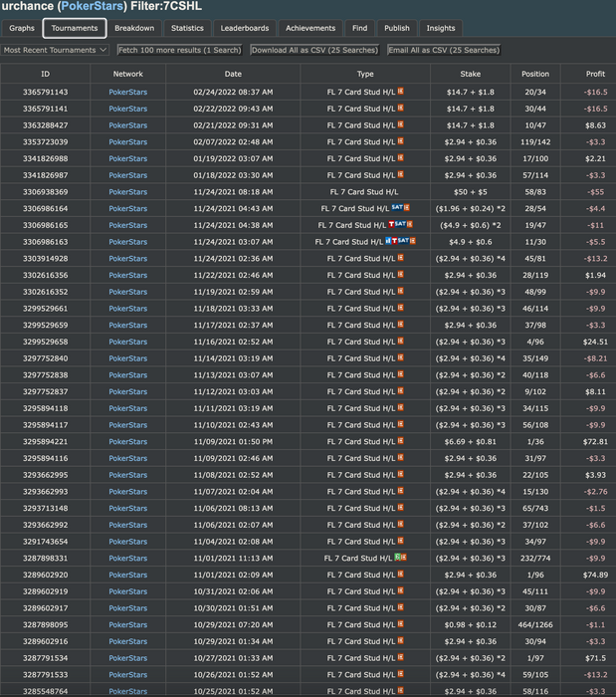Click the $0.98 + $0.12 stake cell
The width and height of the screenshot is (616, 697).
coord(471,624)
